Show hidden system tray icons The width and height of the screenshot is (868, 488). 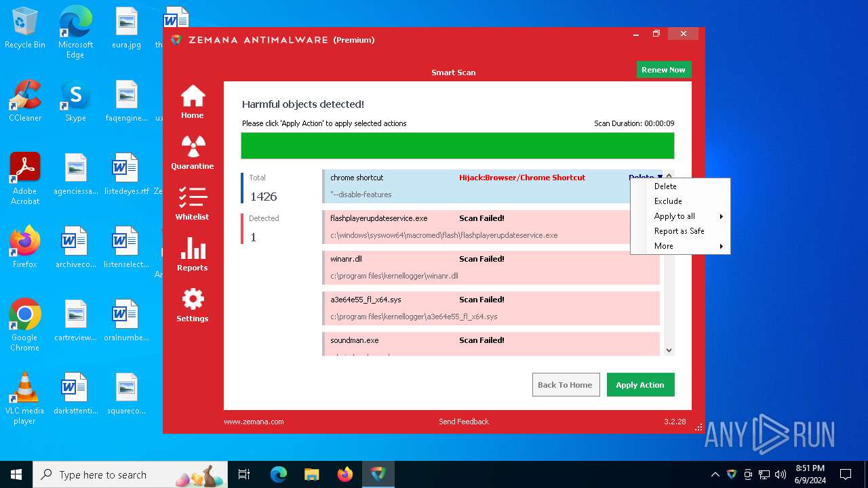coord(715,474)
